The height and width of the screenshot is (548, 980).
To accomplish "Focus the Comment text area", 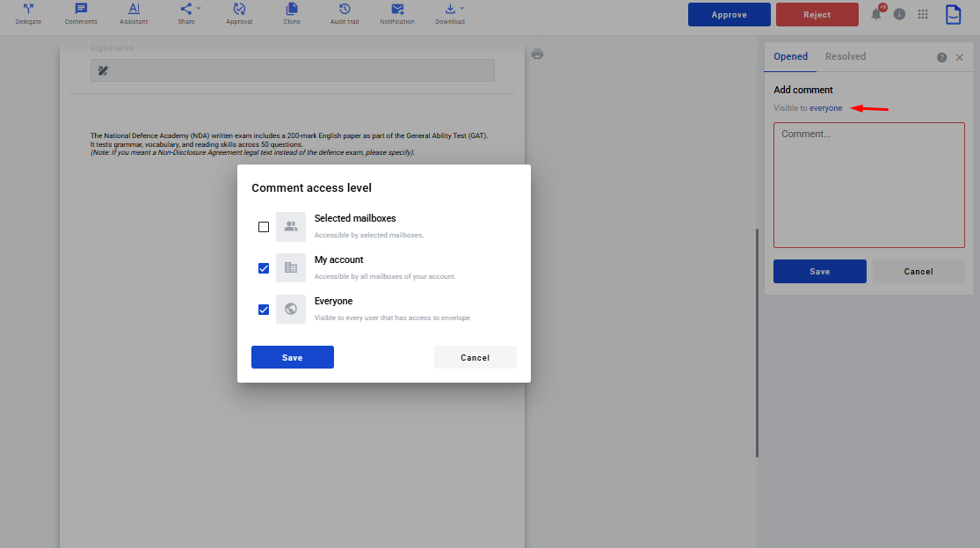I will click(x=868, y=186).
